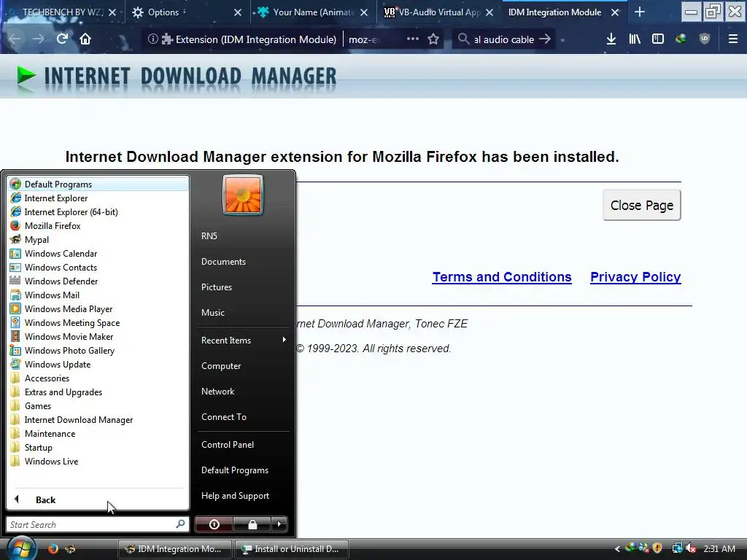Open Windows Movie Maker
Image resolution: width=747 pixels, height=560 pixels.
[x=98, y=337]
